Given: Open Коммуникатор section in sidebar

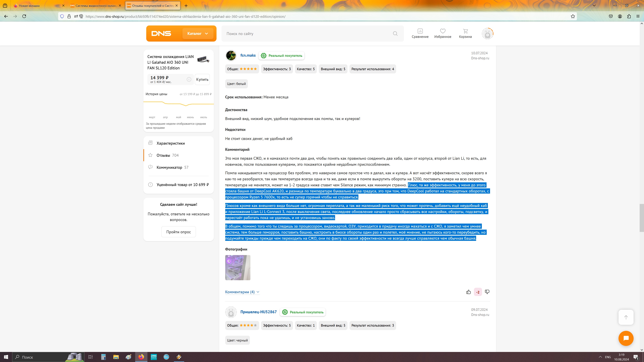Looking at the screenshot, I should point(169,167).
